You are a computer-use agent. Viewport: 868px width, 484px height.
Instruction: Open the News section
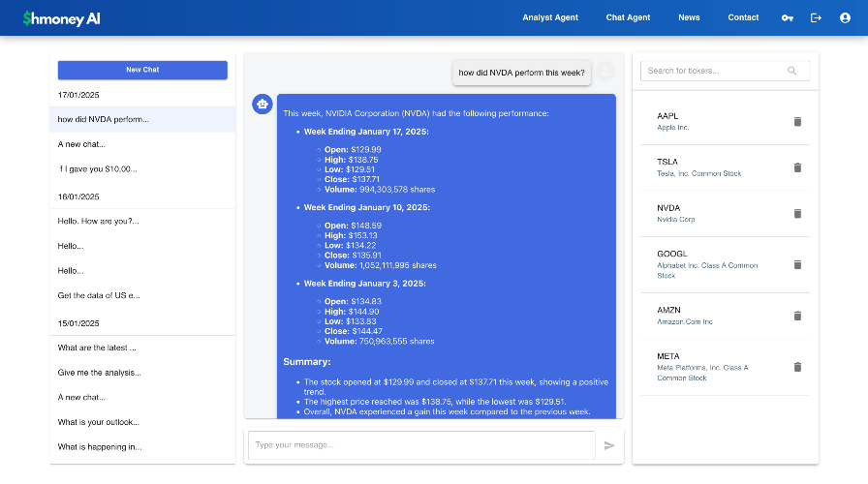point(689,17)
